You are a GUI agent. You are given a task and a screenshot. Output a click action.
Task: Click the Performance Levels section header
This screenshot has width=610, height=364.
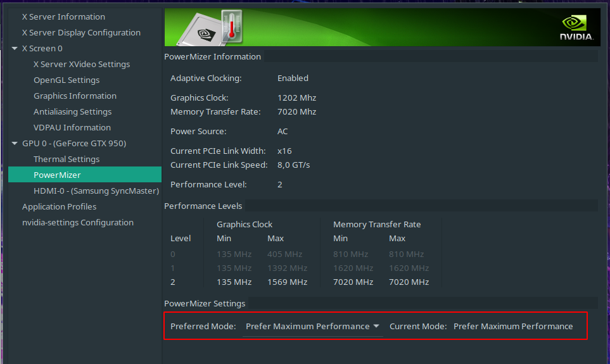203,206
